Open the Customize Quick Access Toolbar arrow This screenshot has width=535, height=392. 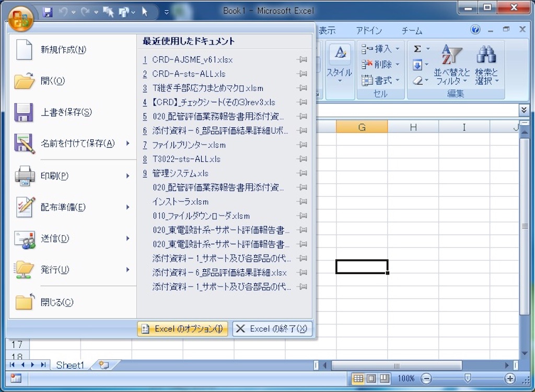tap(167, 13)
